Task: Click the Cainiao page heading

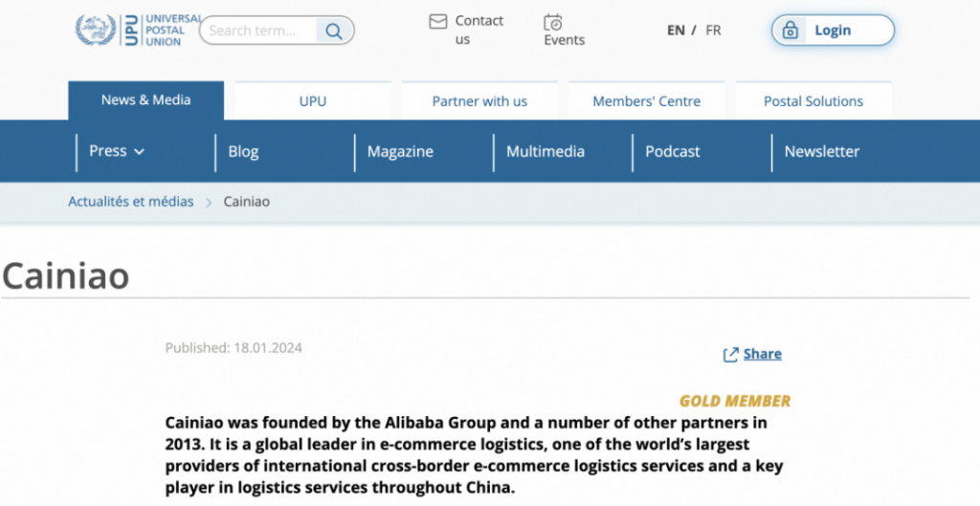Action: [x=66, y=275]
